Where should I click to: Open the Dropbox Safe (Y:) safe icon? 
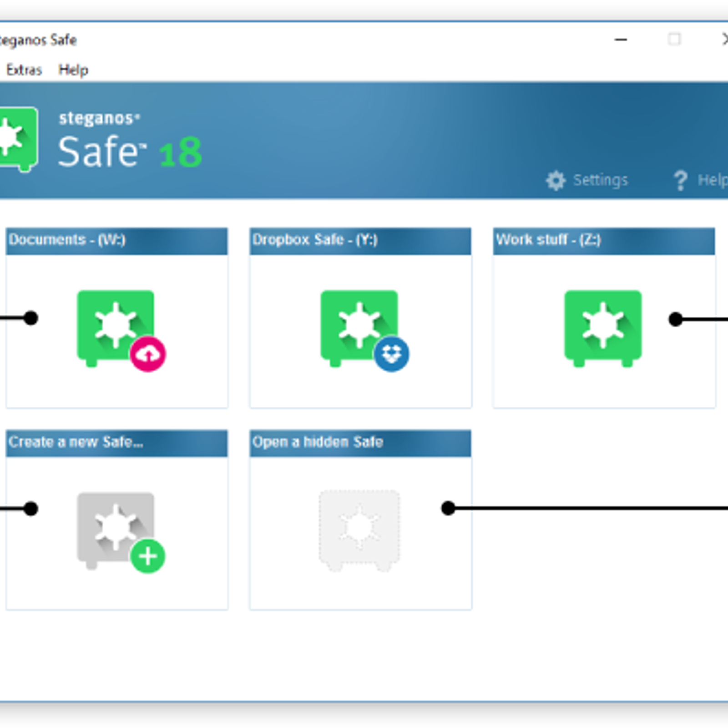point(359,329)
